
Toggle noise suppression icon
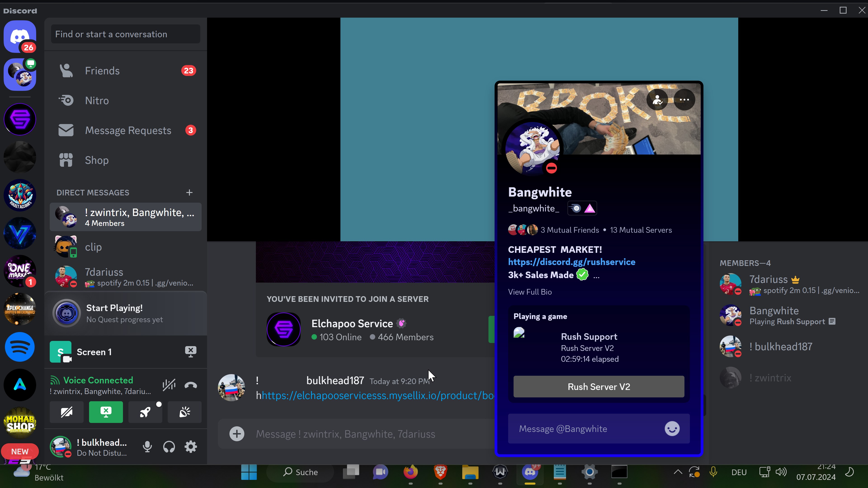pyautogui.click(x=169, y=385)
